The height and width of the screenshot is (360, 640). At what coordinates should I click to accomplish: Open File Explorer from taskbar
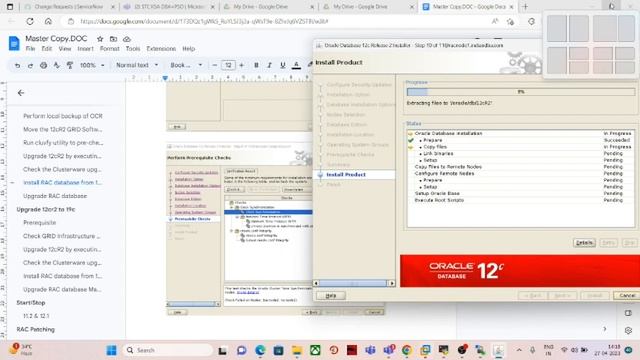click(x=297, y=350)
